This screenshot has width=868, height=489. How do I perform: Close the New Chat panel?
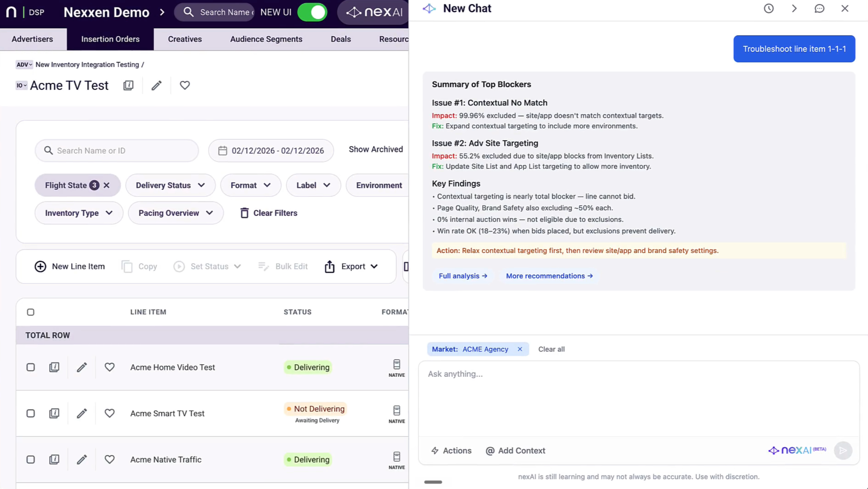(x=845, y=8)
